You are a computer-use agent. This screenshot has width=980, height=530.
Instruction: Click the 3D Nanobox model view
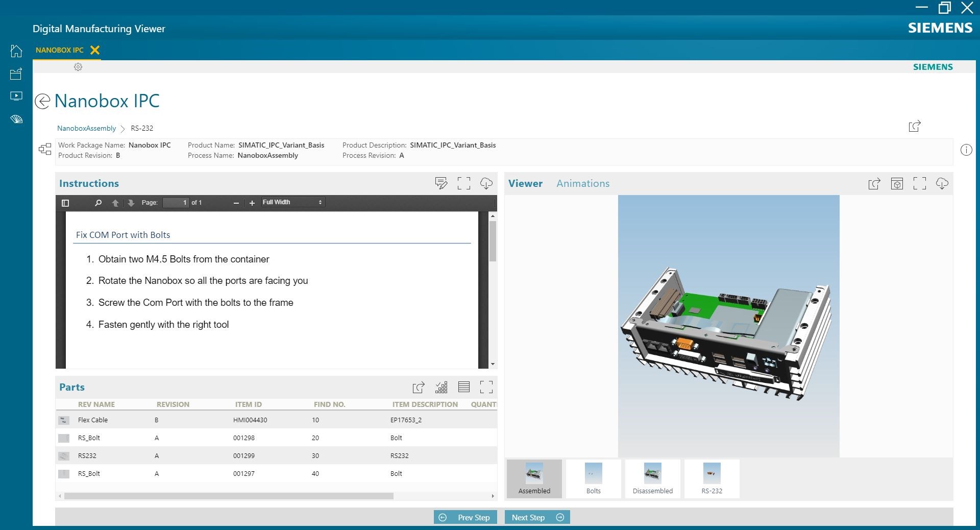pos(728,326)
